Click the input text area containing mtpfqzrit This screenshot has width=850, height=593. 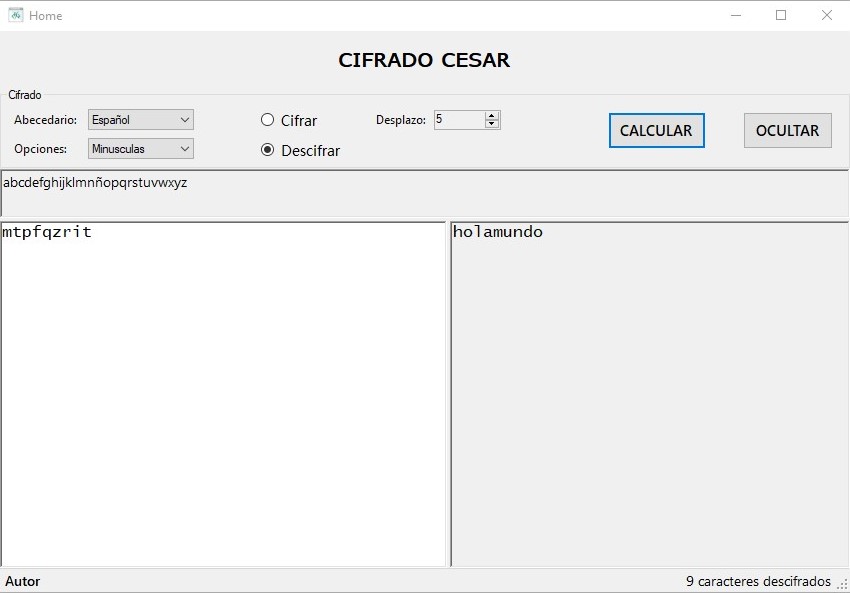223,394
